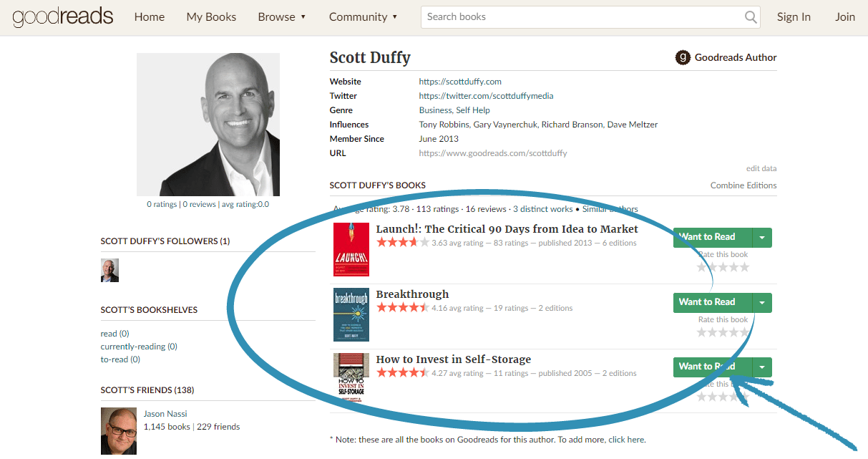868x459 pixels.
Task: Give Launch! a five-star rating
Action: (744, 267)
